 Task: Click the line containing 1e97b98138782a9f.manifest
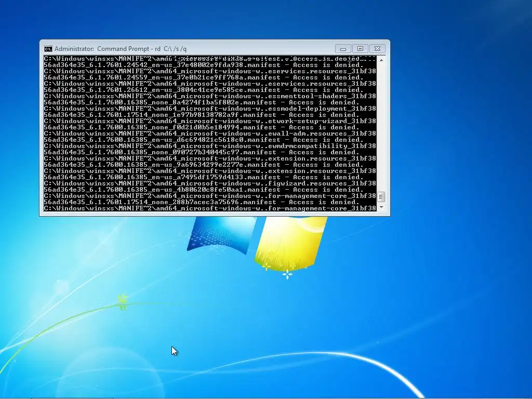[x=202, y=115]
